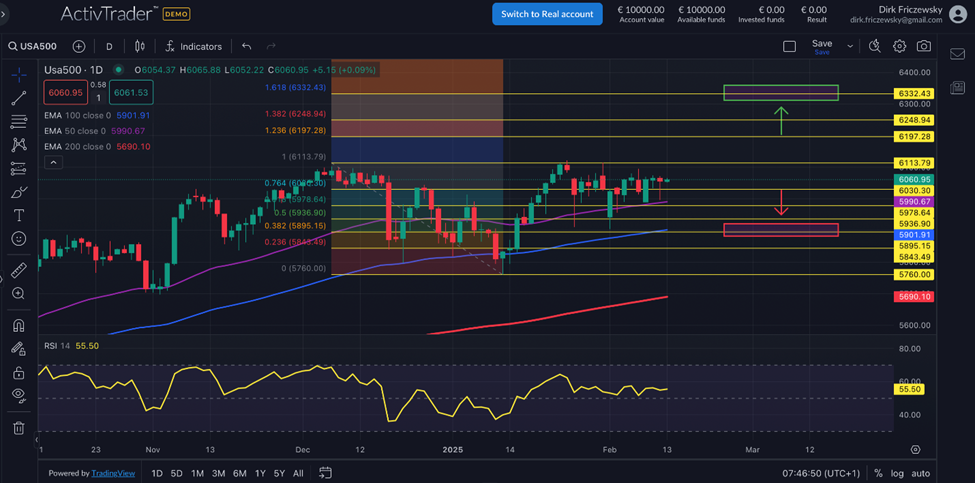Select the 3M time range
Screen dimensions: 975x483
pyautogui.click(x=218, y=473)
